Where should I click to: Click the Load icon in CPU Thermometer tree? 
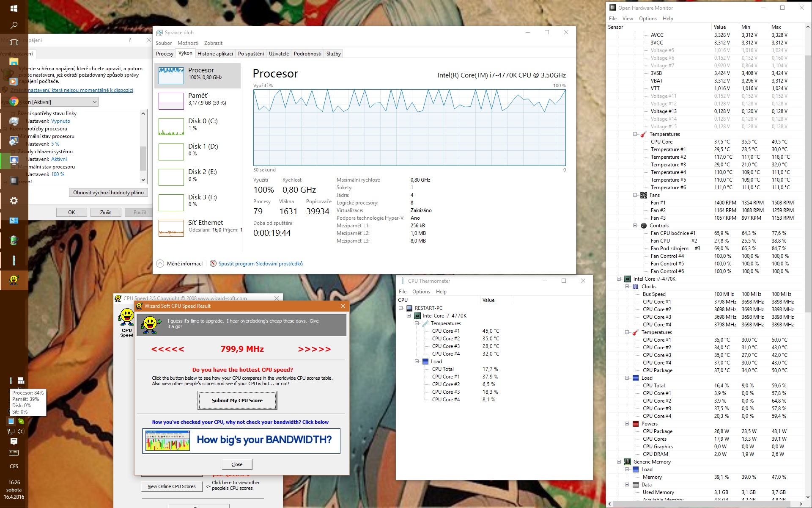pos(425,362)
